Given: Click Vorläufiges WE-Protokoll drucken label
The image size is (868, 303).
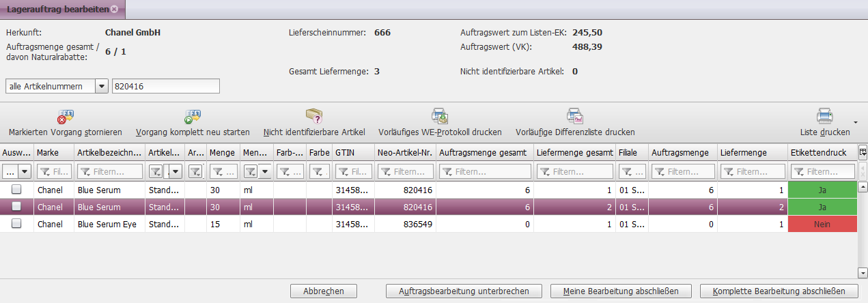Looking at the screenshot, I should coord(440,132).
